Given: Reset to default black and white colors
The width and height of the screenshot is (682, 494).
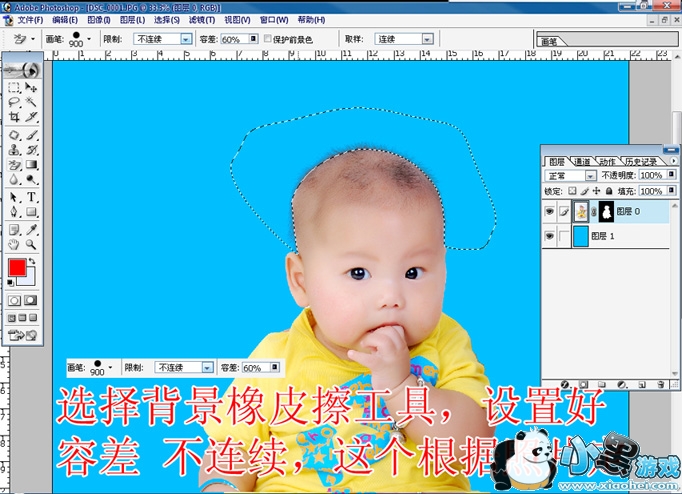Looking at the screenshot, I should (11, 283).
